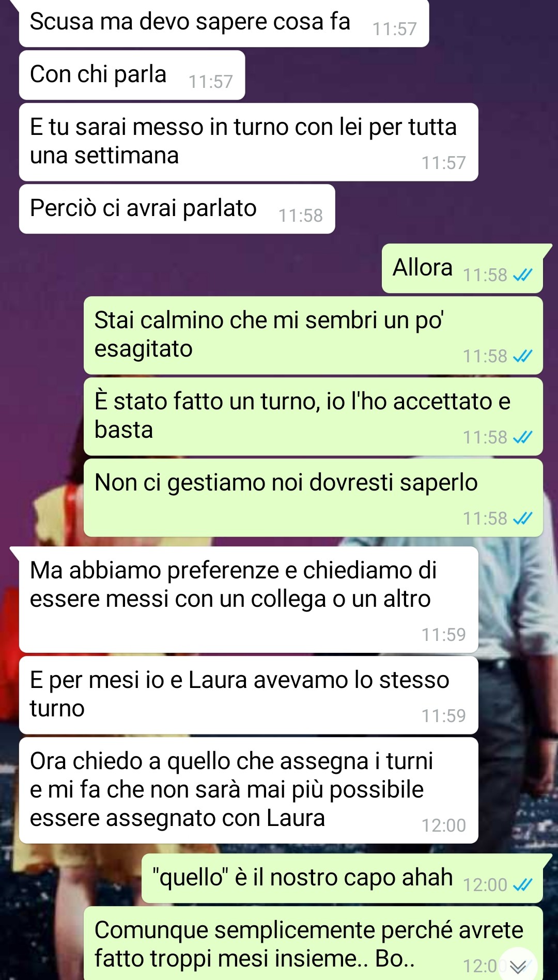558x980 pixels.
Task: Select the 'Scusa ma devo sapere cosa fa' message
Action: click(x=224, y=23)
